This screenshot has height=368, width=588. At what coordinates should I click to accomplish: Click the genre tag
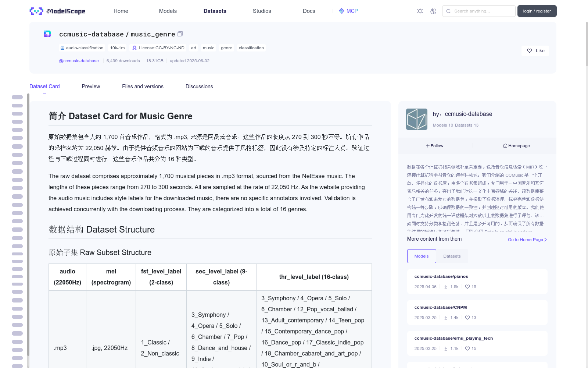click(227, 48)
